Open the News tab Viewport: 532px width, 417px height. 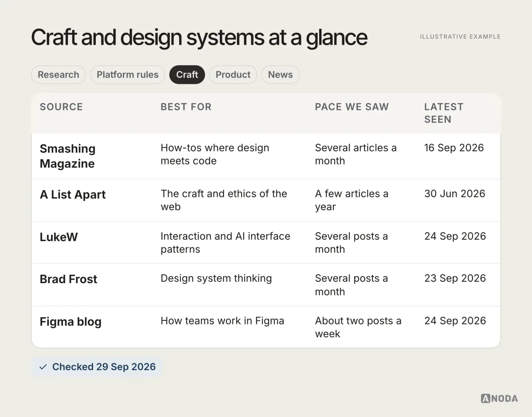tap(280, 74)
